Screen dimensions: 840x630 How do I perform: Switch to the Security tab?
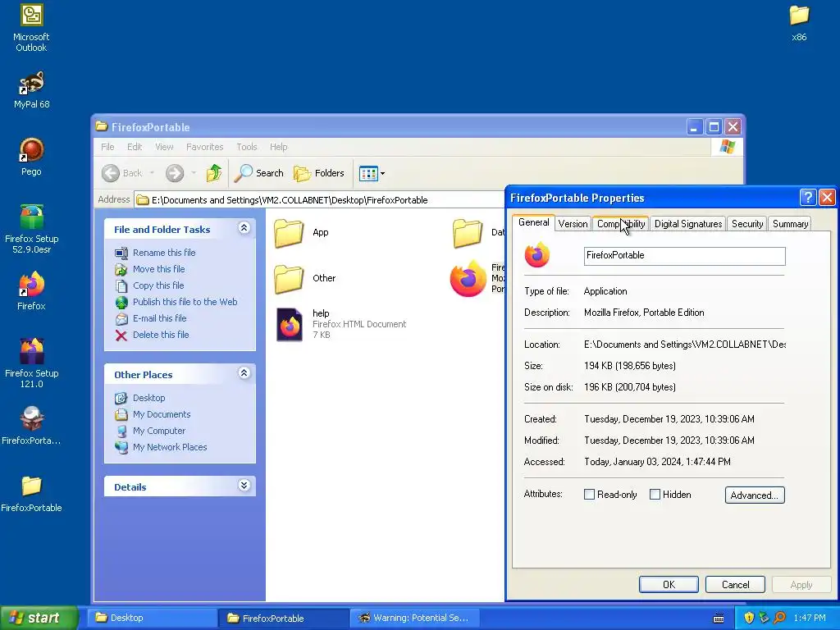pos(746,224)
